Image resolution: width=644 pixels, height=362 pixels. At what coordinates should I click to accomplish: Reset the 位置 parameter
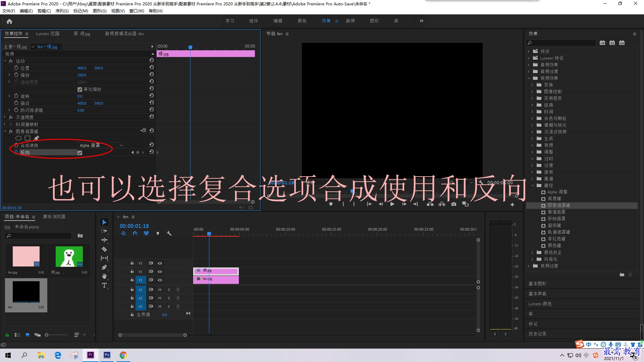coord(152,67)
